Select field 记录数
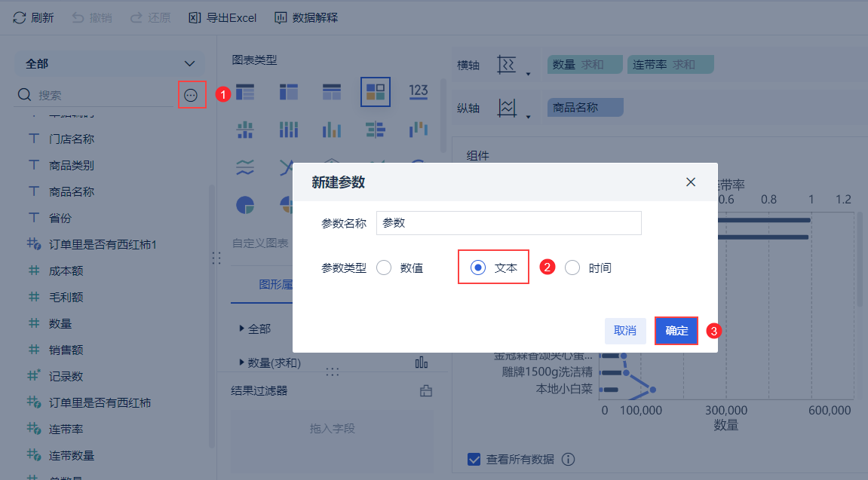This screenshot has height=480, width=868. tap(66, 377)
